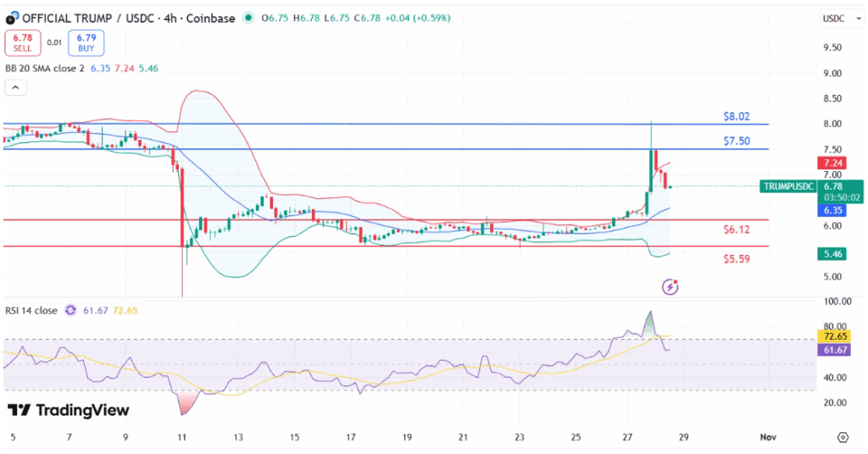Viewport: 868px width, 454px height.
Task: Select the $8.02 resistance line label
Action: pos(736,116)
